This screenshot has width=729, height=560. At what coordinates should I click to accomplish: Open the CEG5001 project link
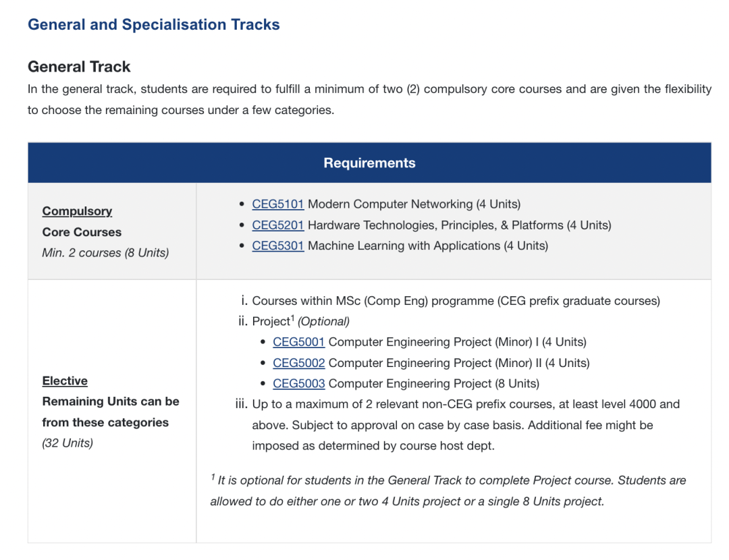pyautogui.click(x=298, y=341)
